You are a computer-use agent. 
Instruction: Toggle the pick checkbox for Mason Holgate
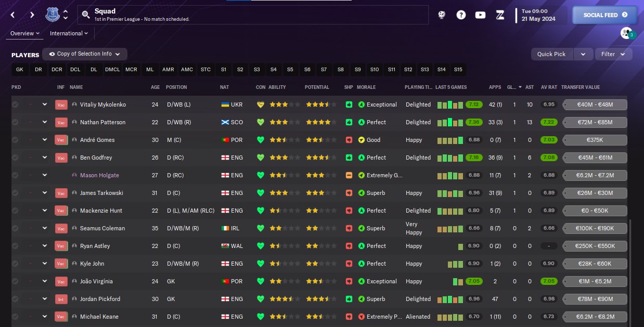[x=15, y=175]
